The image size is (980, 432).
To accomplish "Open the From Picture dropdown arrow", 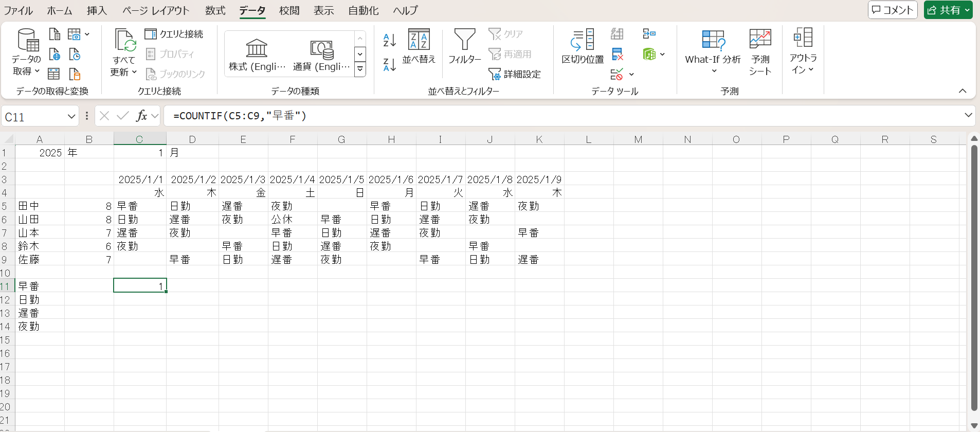I will pos(87,34).
